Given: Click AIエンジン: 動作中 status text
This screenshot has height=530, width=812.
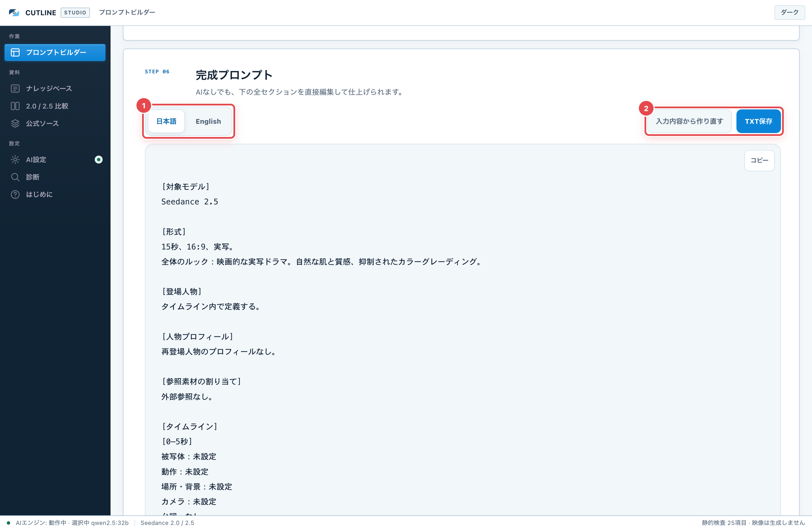Looking at the screenshot, I should coord(41,523).
